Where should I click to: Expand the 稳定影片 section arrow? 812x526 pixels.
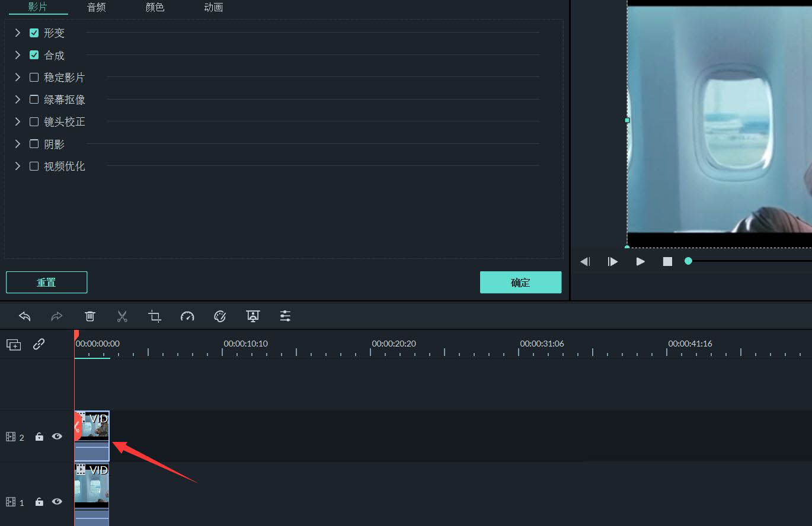click(18, 77)
